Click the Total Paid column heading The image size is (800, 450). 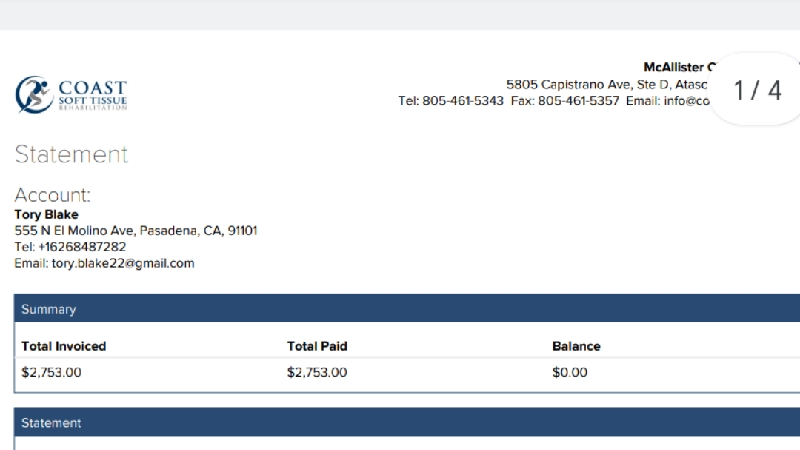point(317,346)
